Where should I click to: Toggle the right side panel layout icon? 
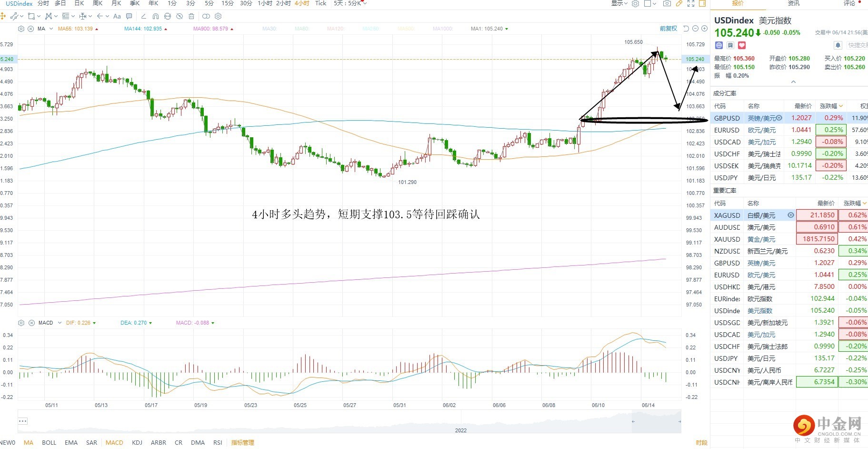[702, 3]
